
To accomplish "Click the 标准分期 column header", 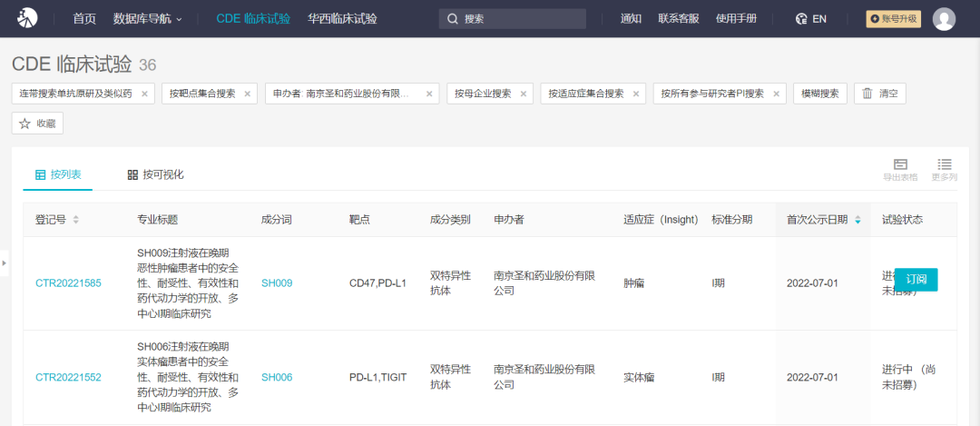I will 732,220.
